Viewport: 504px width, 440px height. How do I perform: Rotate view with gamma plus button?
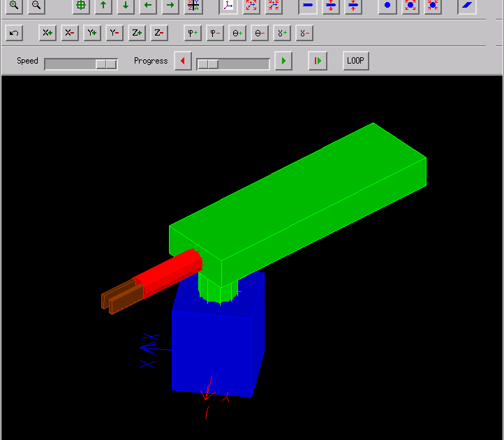click(x=282, y=33)
